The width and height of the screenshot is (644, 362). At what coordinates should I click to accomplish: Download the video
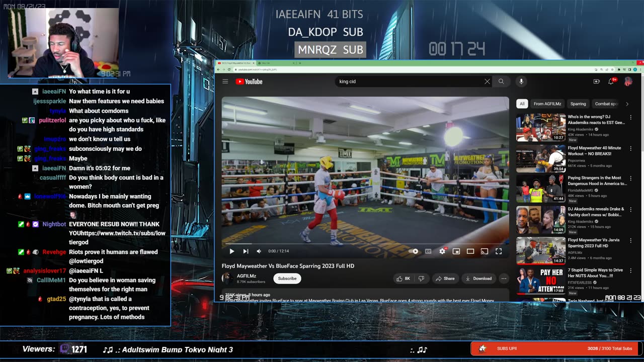(478, 279)
